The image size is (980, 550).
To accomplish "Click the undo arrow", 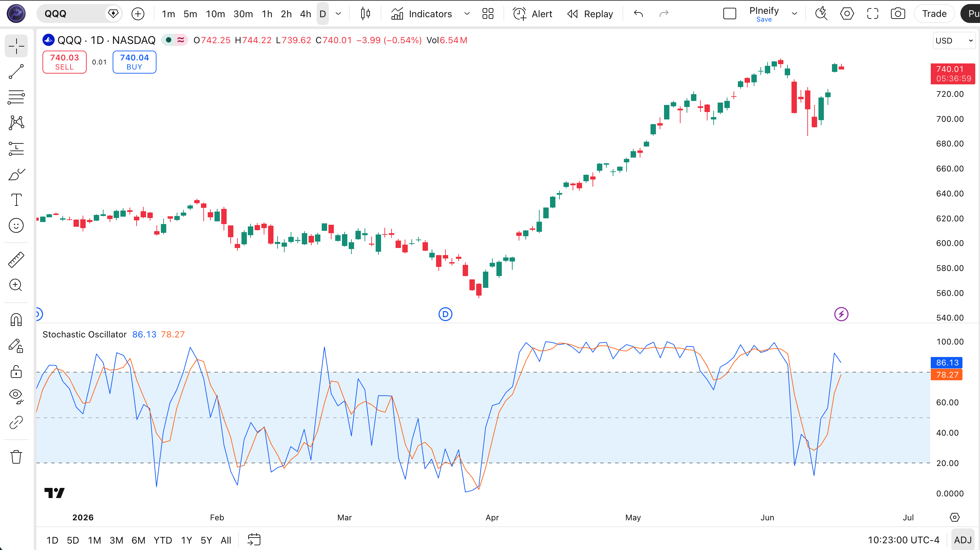I will (638, 14).
